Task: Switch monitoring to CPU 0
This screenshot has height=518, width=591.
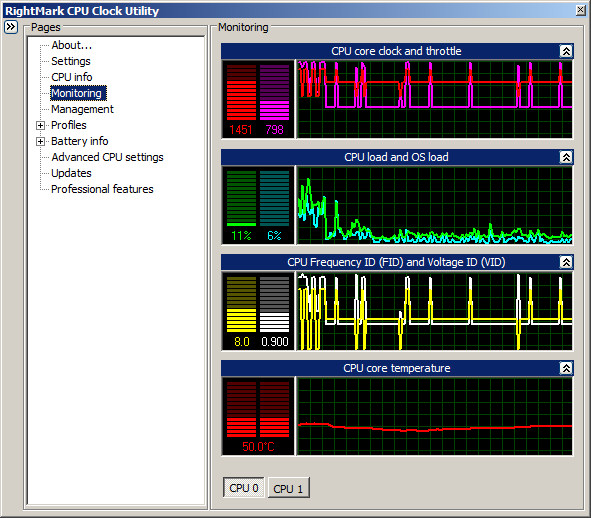Action: tap(243, 488)
